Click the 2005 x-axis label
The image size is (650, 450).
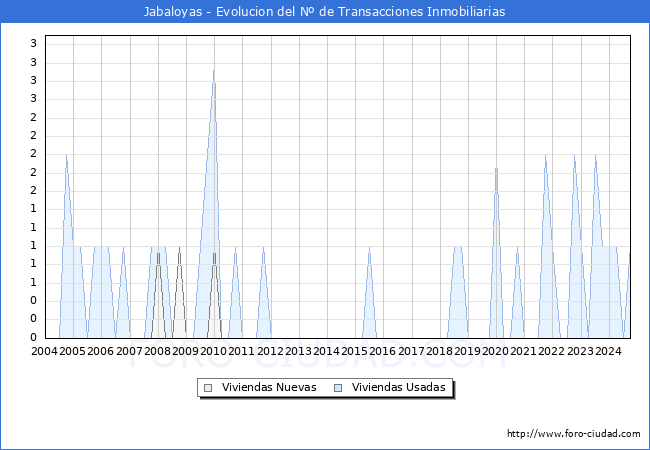click(73, 351)
